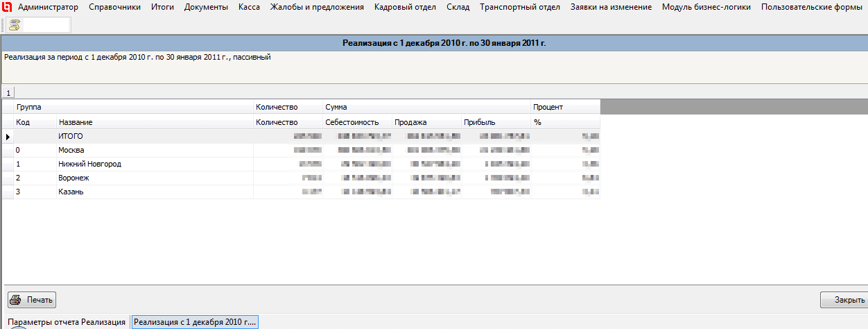The width and height of the screenshot is (868, 329).
Task: Open the Склад menu
Action: 458,7
